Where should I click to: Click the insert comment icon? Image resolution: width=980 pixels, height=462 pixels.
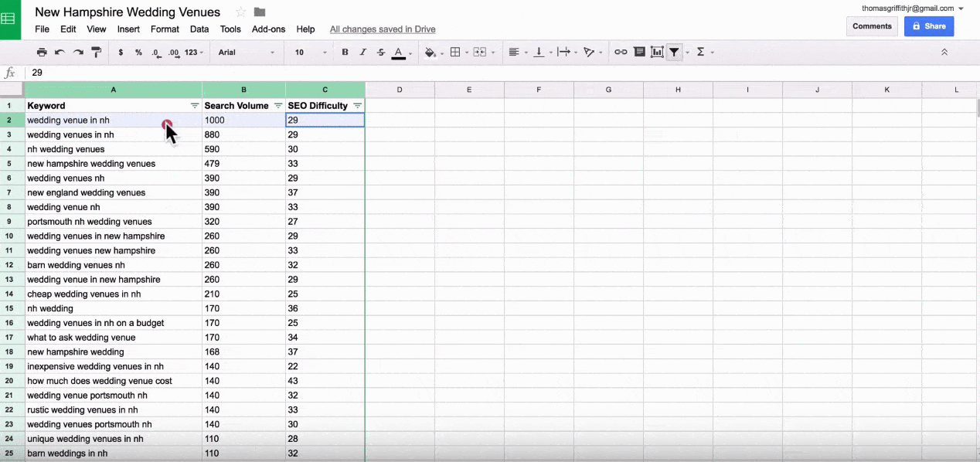639,53
